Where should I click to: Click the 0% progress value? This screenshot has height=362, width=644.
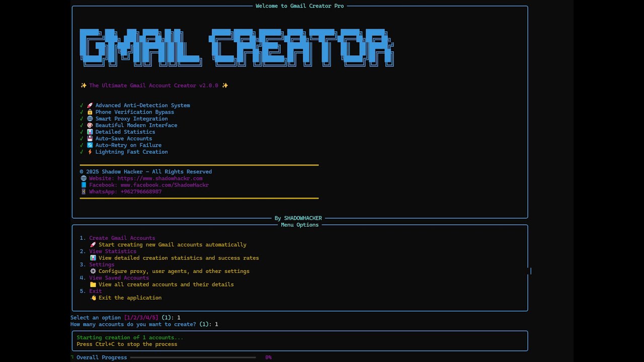[269, 357]
